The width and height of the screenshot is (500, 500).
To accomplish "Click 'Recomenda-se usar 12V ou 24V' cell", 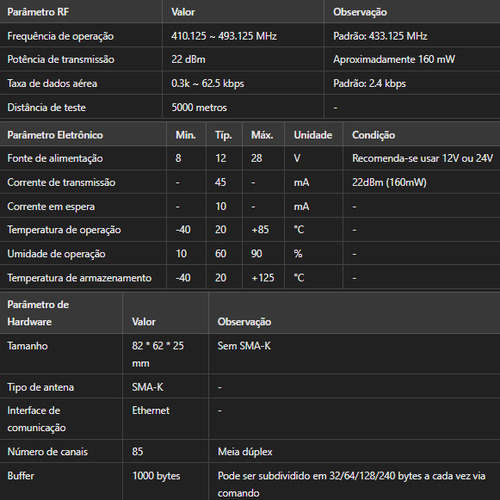I will point(422,158).
